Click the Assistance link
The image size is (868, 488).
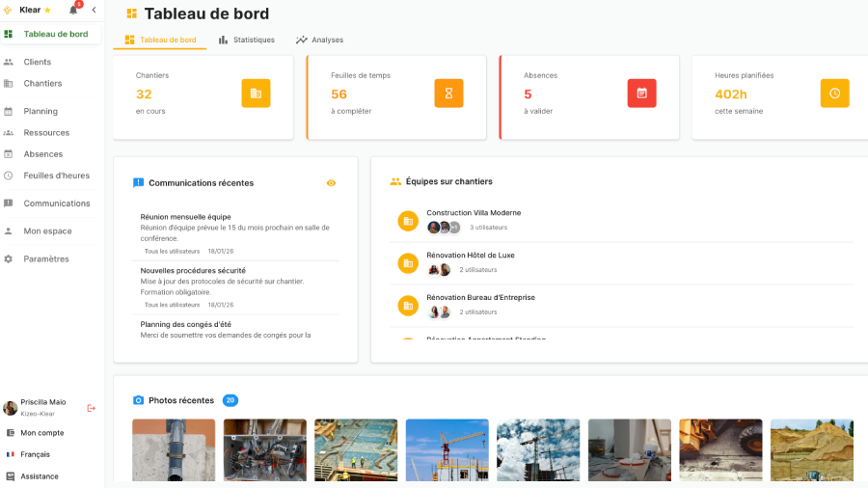pyautogui.click(x=40, y=476)
